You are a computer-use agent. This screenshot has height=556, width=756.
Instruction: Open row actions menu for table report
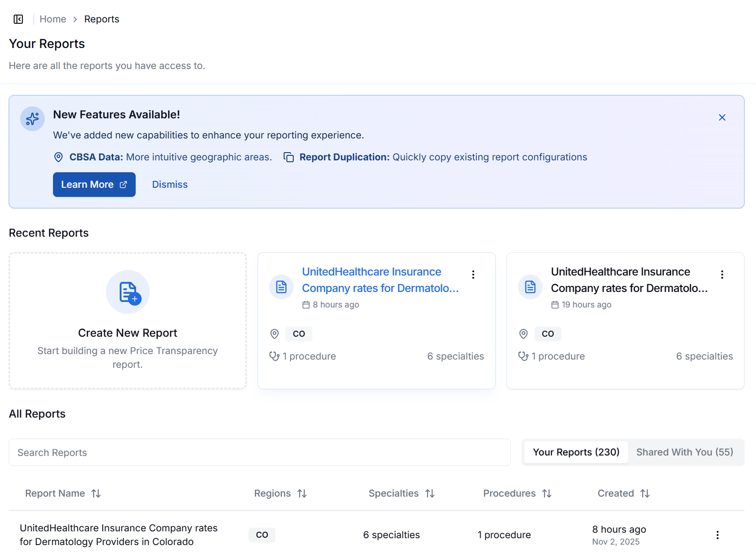[718, 535]
